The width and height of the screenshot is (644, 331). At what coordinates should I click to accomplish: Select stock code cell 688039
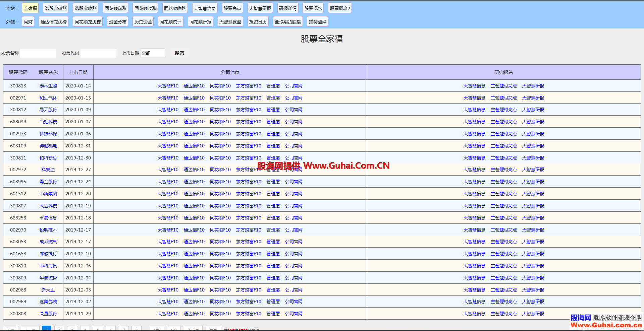18,122
